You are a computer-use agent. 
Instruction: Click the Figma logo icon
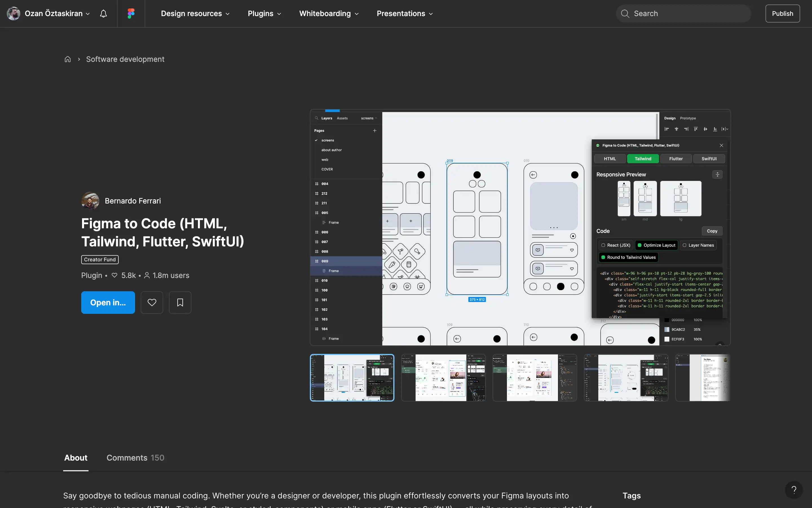click(x=131, y=14)
